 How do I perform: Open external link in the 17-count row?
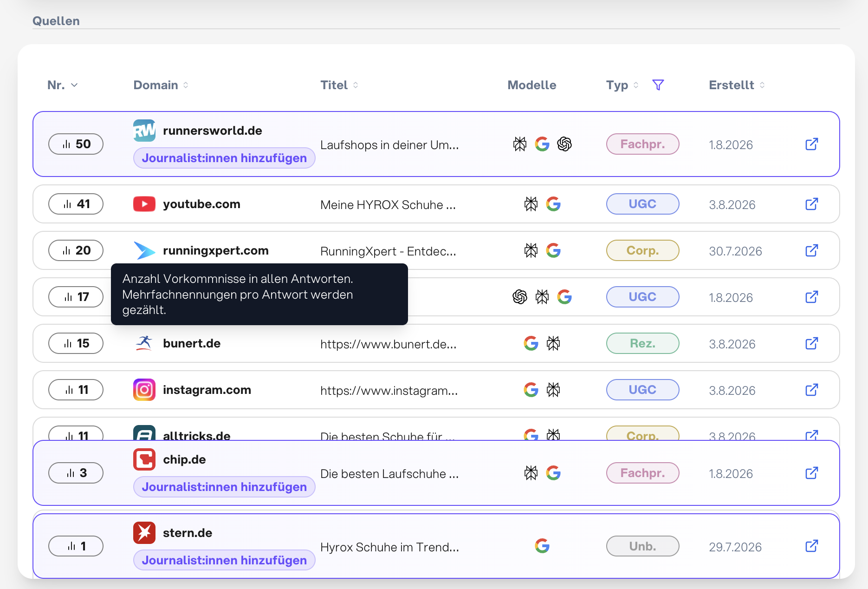point(811,297)
